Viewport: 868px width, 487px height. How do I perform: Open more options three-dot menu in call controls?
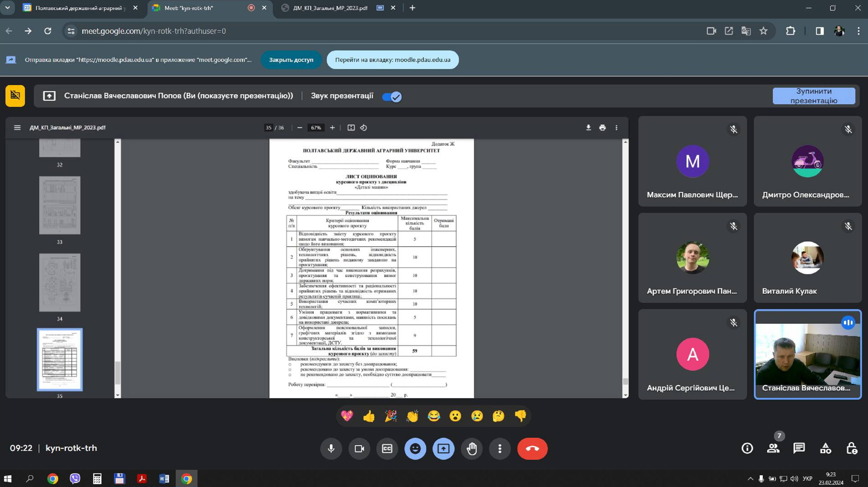coord(500,448)
